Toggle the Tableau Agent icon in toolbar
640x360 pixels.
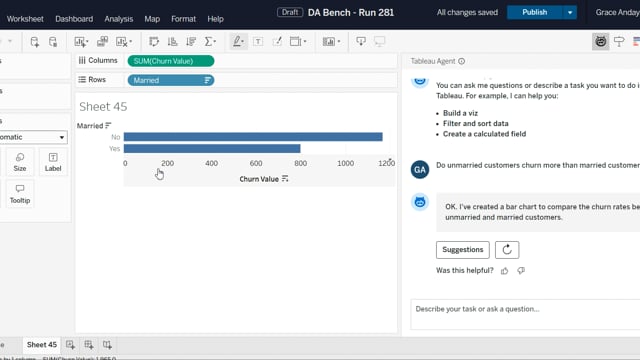(x=600, y=42)
